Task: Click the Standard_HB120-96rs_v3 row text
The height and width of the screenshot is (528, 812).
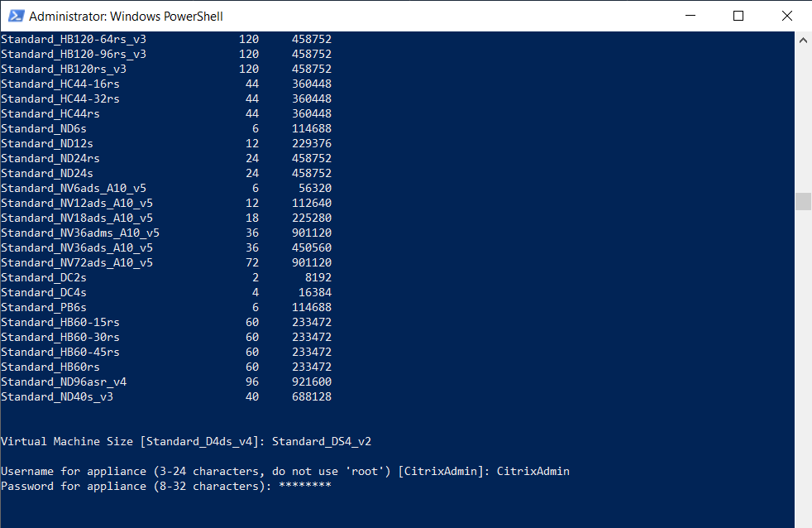Action: click(74, 55)
